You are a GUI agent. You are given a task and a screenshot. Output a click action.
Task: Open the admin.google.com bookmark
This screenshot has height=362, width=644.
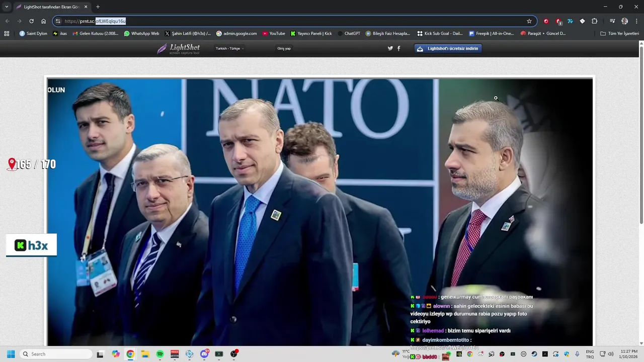point(236,34)
